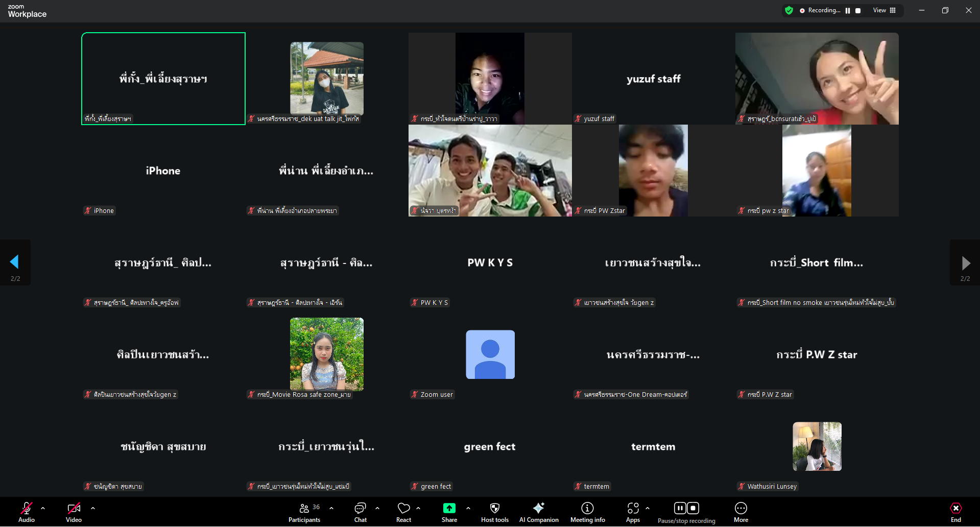Stop recording using bottom toolbar stop button
This screenshot has width=980, height=527.
[x=693, y=508]
